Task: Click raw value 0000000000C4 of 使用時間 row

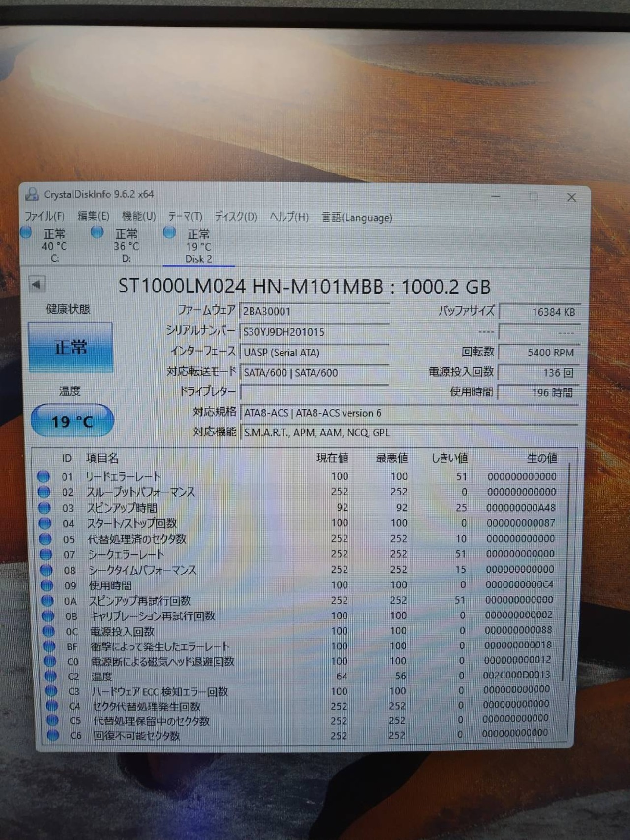Action: click(519, 585)
